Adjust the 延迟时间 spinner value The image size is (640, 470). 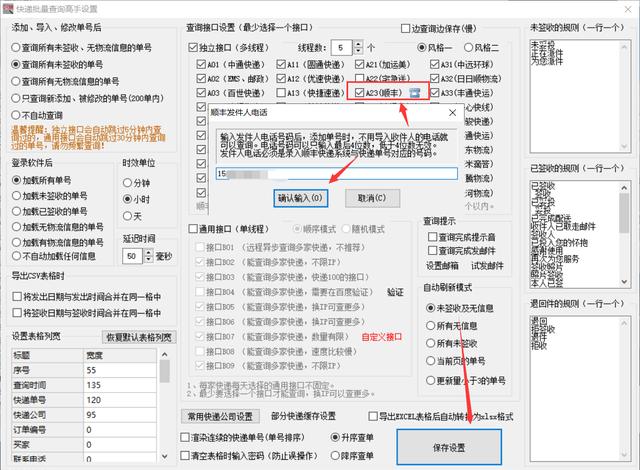[147, 252]
